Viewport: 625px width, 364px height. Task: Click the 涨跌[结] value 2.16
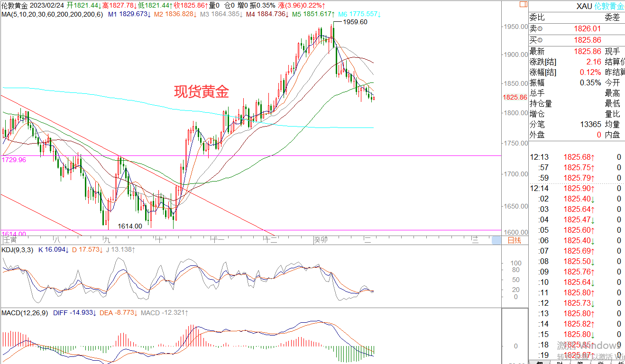(x=594, y=62)
